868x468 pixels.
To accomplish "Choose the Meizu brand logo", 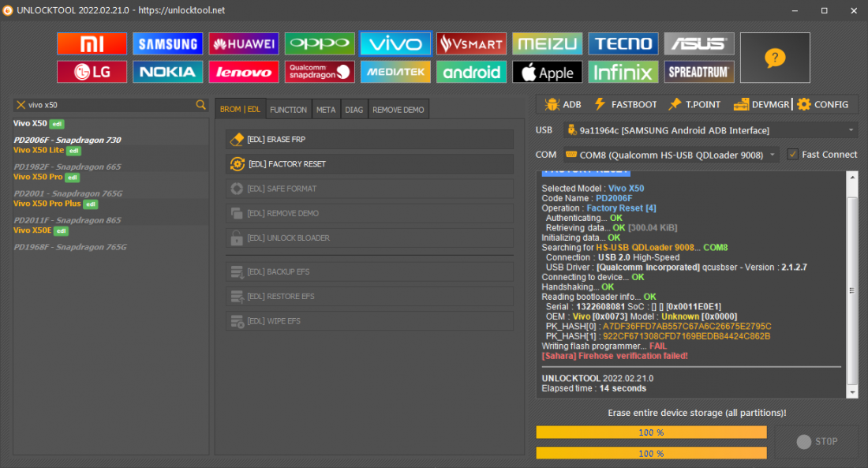I will [547, 43].
